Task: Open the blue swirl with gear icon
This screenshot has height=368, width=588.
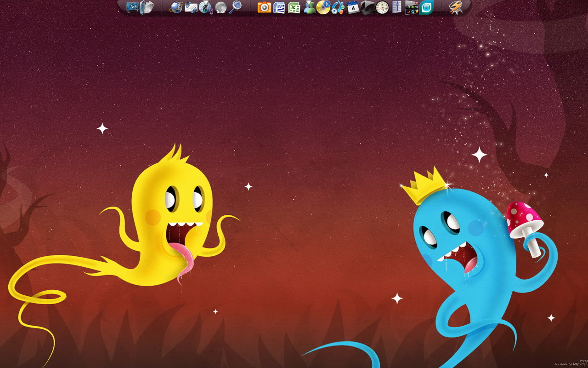Action: 338,7
